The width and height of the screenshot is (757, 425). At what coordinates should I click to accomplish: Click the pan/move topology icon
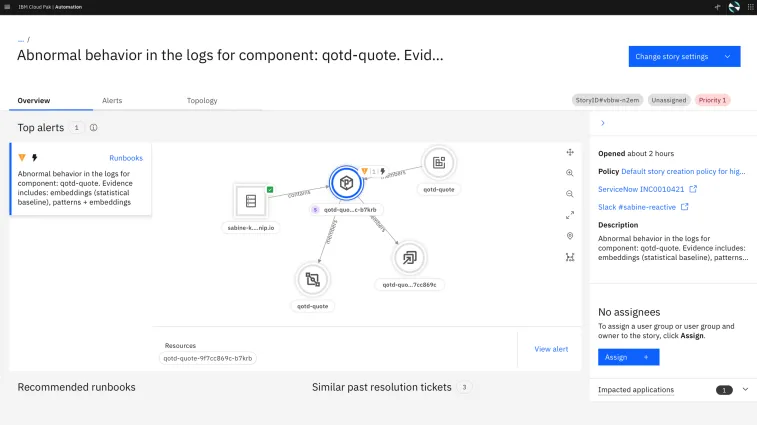coord(570,152)
